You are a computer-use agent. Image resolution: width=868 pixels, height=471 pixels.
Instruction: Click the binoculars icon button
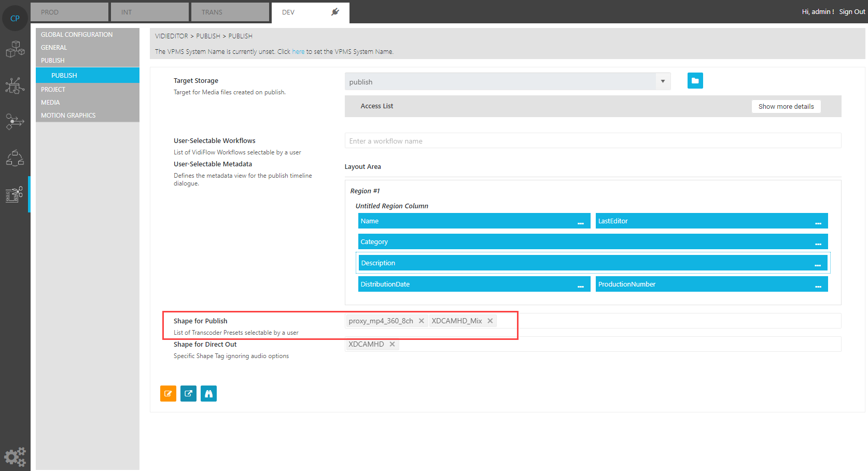tap(208, 394)
